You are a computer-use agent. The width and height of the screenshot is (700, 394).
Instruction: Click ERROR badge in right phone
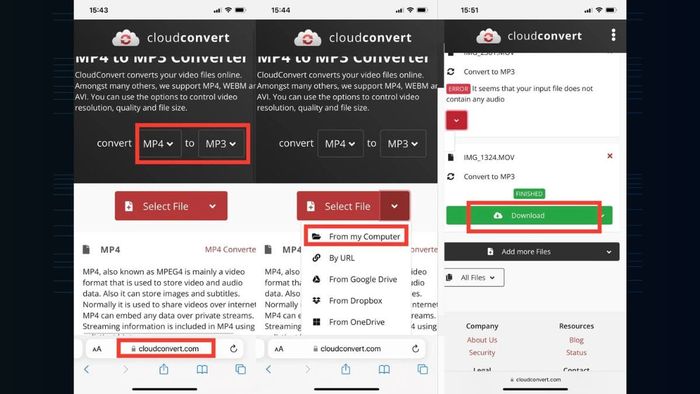click(458, 89)
